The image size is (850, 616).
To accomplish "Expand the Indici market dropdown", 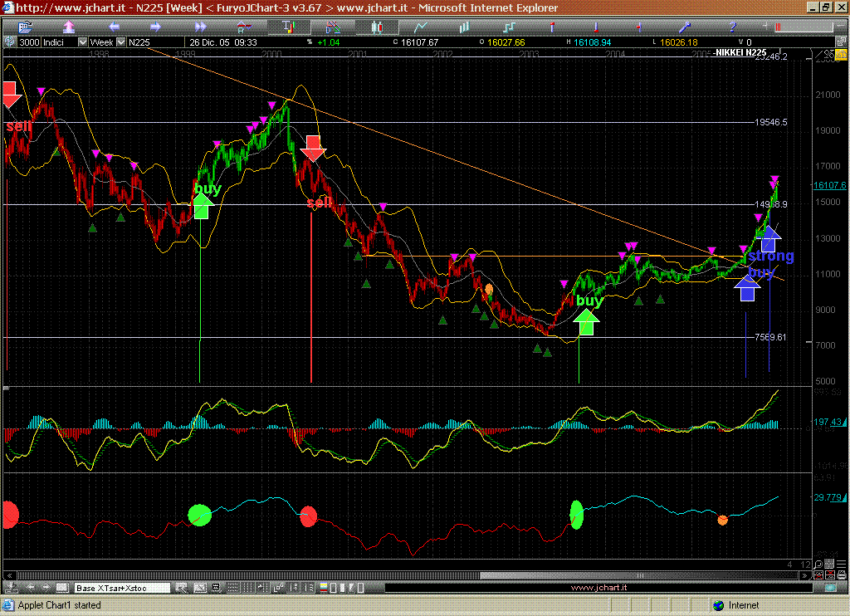I will 82,42.
